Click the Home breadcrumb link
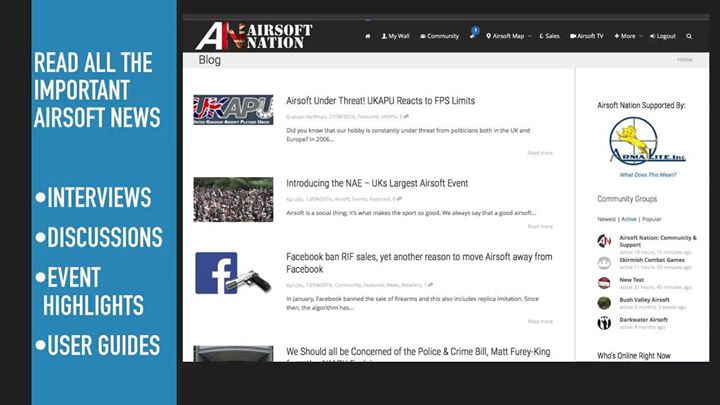Image resolution: width=720 pixels, height=405 pixels. pos(684,60)
